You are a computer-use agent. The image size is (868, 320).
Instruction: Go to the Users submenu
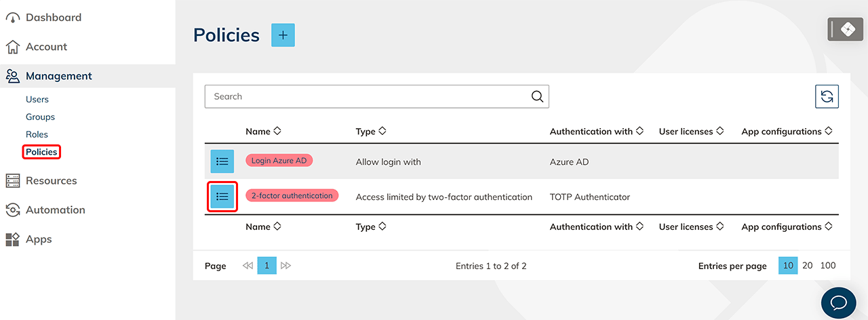(x=37, y=100)
